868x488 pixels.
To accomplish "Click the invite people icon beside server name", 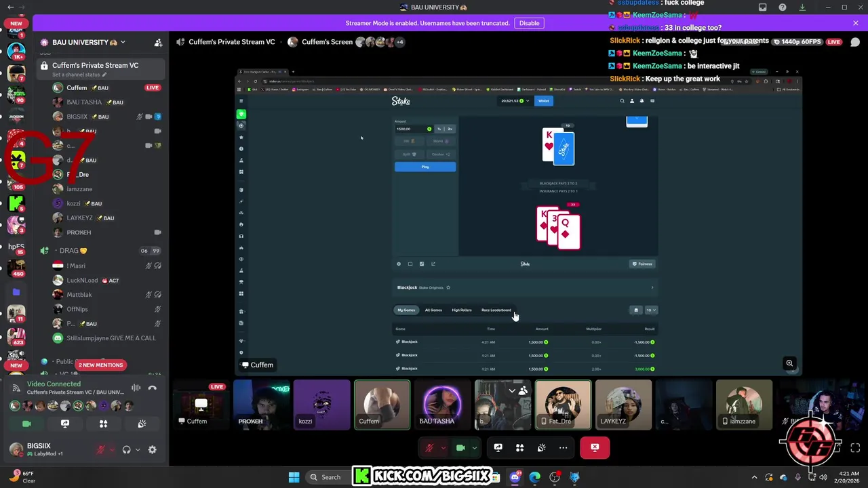I will (158, 42).
